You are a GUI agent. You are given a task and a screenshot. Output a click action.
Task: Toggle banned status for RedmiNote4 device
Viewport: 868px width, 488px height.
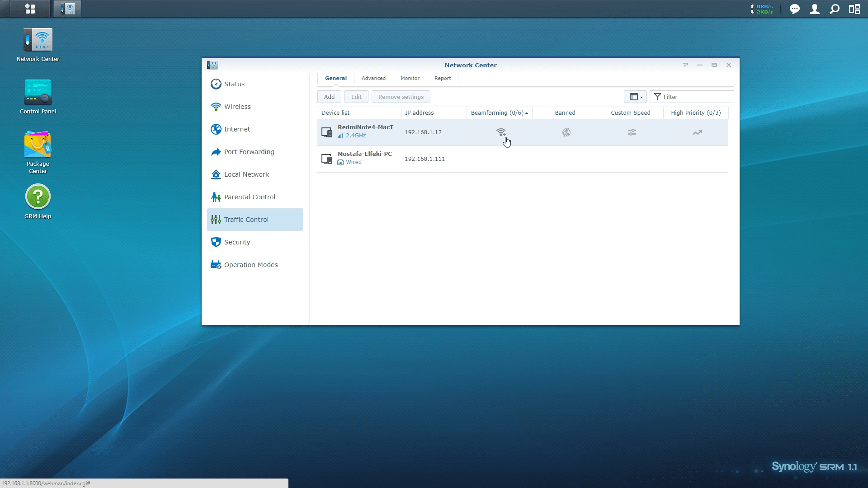click(x=566, y=132)
